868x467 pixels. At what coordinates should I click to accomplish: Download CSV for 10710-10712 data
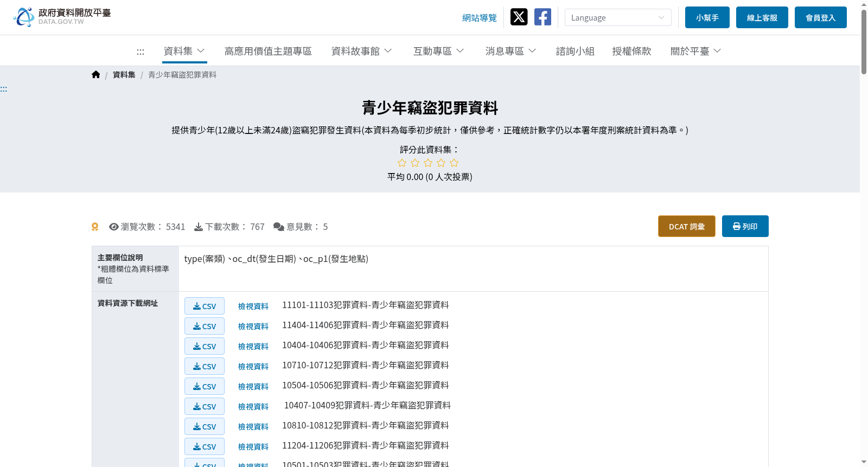coord(205,366)
